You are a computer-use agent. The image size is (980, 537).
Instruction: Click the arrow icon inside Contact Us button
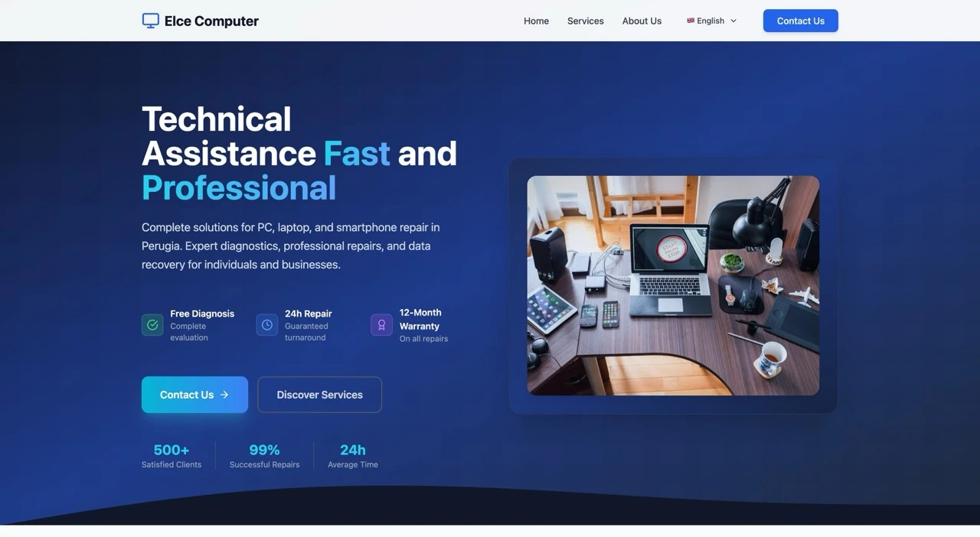(224, 395)
